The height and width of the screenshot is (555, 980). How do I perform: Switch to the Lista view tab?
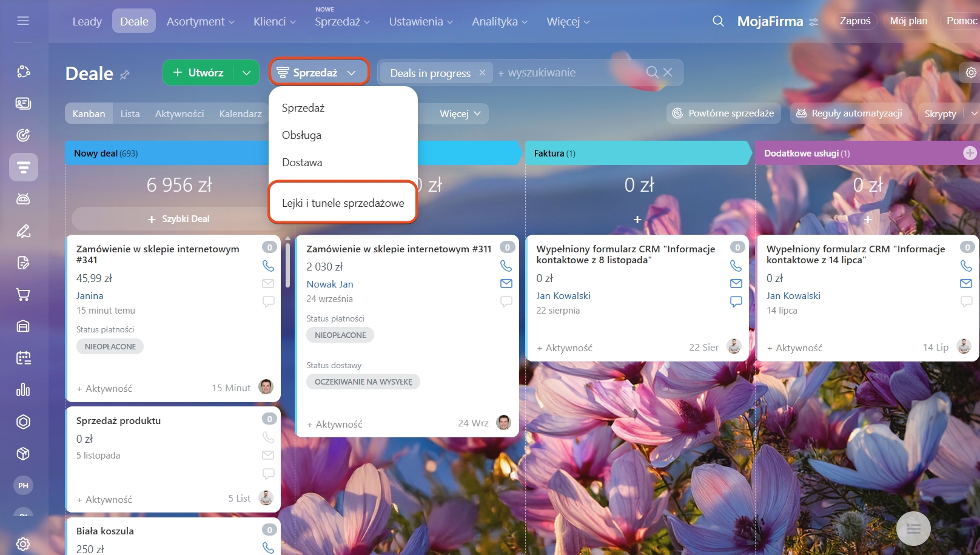tap(130, 114)
